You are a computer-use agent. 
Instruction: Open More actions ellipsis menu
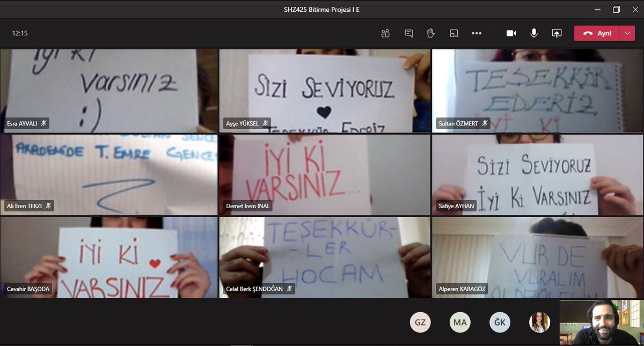(x=477, y=33)
